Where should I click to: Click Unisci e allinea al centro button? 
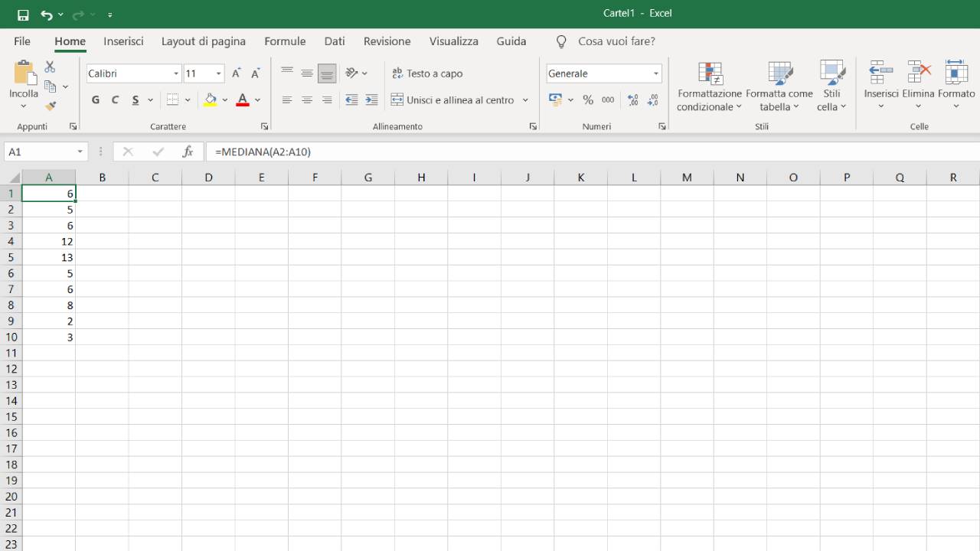point(453,99)
